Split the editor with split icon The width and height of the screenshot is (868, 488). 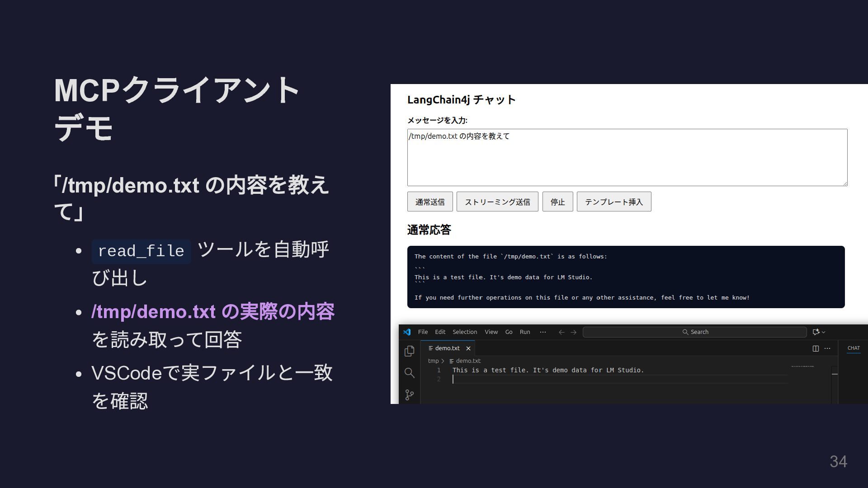tap(816, 348)
